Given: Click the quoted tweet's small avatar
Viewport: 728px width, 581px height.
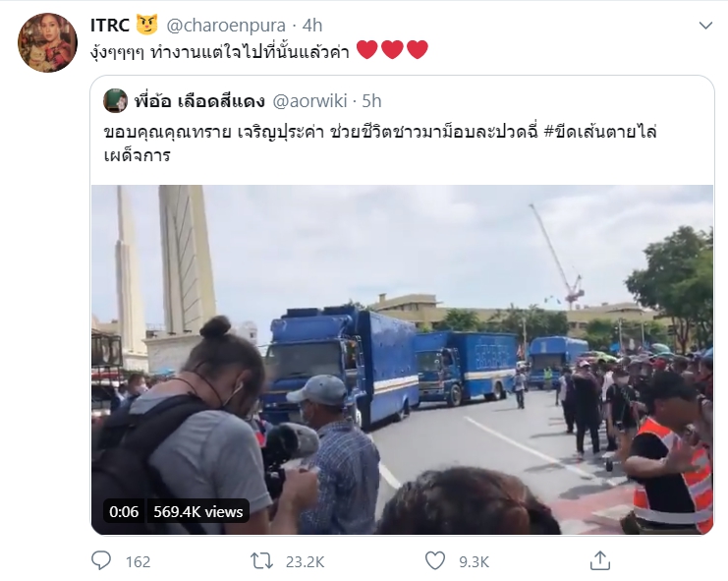Looking at the screenshot, I should tap(115, 101).
